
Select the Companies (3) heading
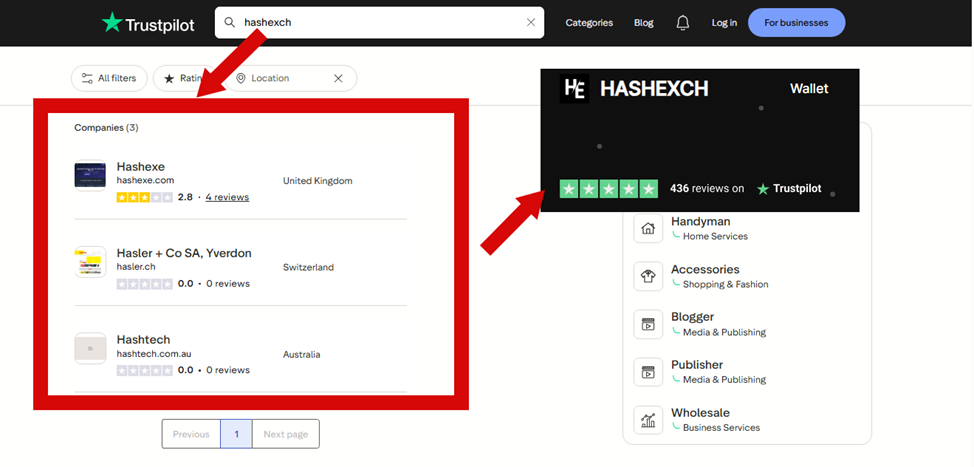click(x=106, y=127)
